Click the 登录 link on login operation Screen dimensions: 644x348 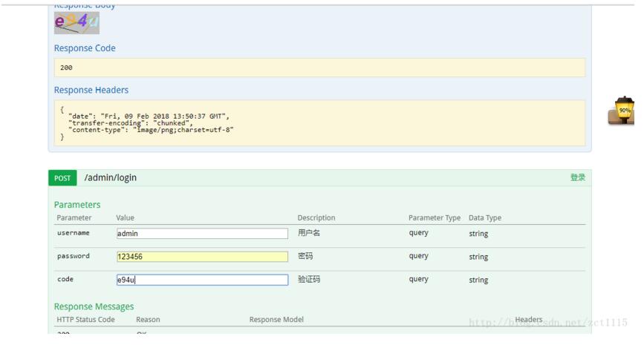[x=577, y=177]
